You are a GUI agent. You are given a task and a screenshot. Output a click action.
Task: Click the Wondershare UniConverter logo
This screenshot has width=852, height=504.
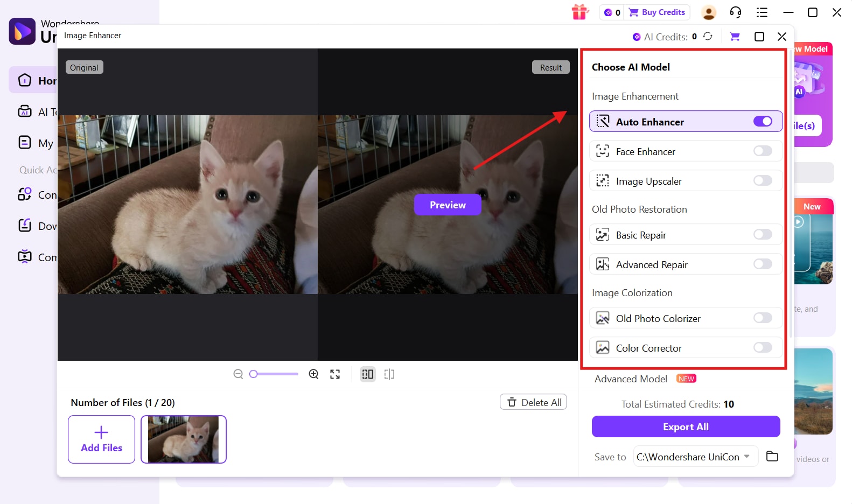22,31
